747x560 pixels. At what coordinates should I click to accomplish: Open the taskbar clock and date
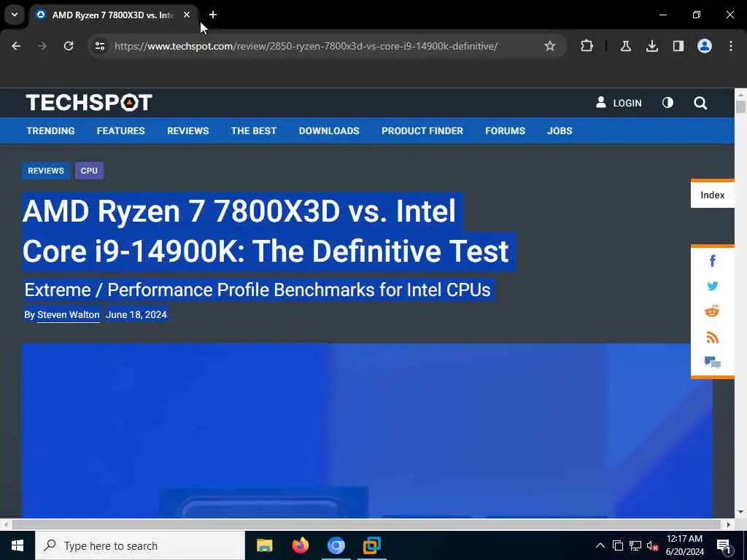click(684, 545)
